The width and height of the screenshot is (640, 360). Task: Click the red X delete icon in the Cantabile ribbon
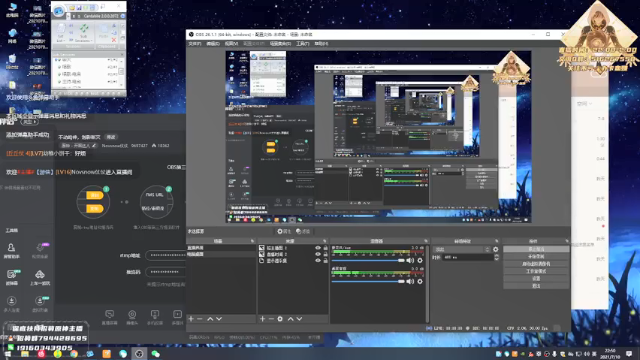pos(114,40)
